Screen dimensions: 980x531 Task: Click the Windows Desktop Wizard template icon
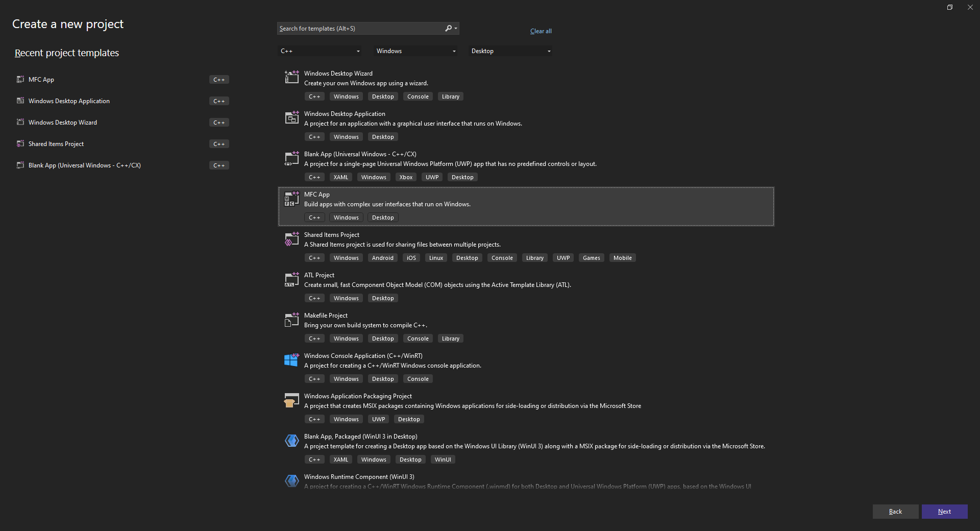[x=291, y=77]
